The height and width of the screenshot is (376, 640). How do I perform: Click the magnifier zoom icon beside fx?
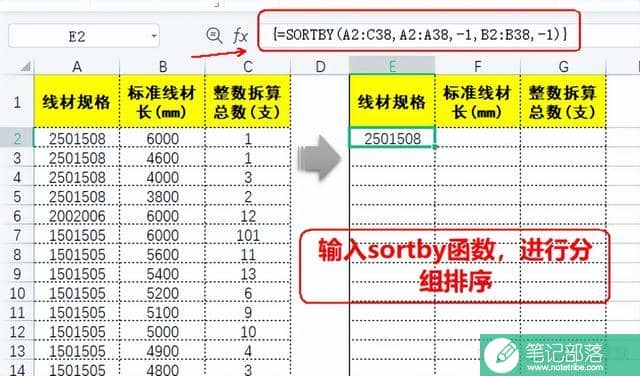[214, 36]
